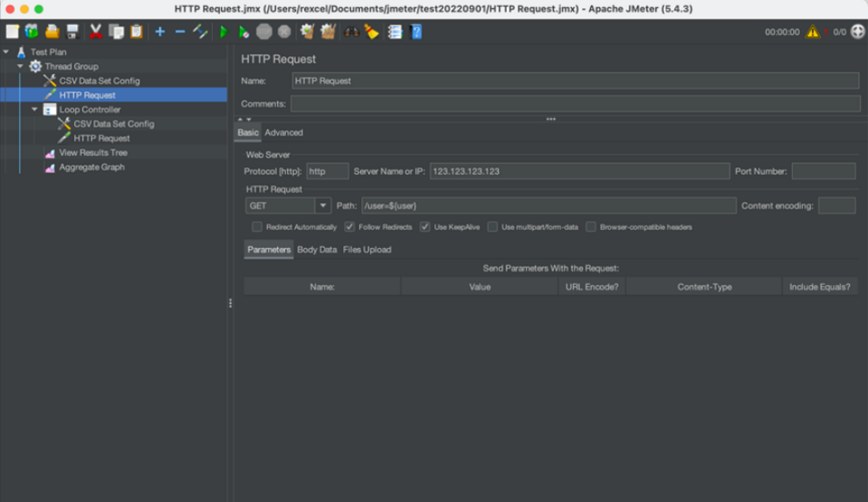Click the Expand All plus icon
Screen dimensions: 868x502
160,32
